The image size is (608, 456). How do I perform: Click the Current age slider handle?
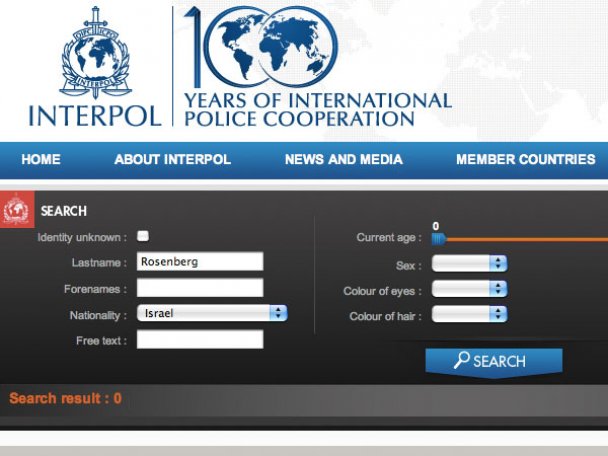[x=438, y=238]
